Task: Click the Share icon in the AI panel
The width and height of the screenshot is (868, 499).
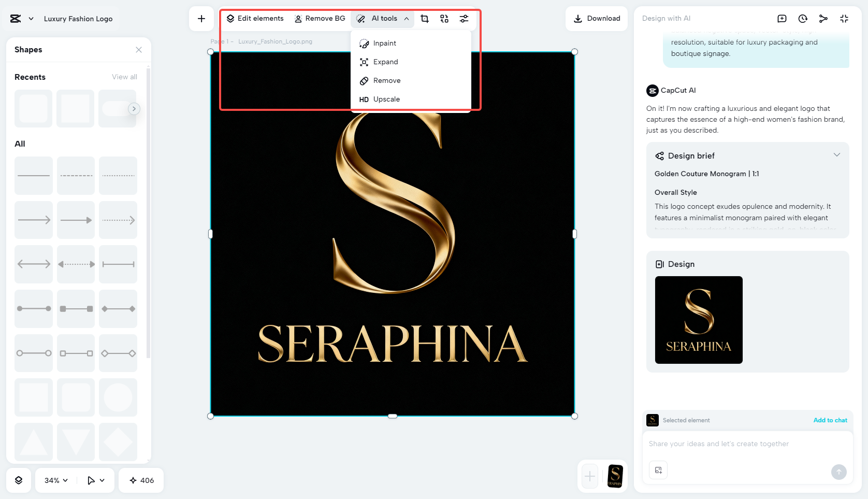Action: coord(823,18)
